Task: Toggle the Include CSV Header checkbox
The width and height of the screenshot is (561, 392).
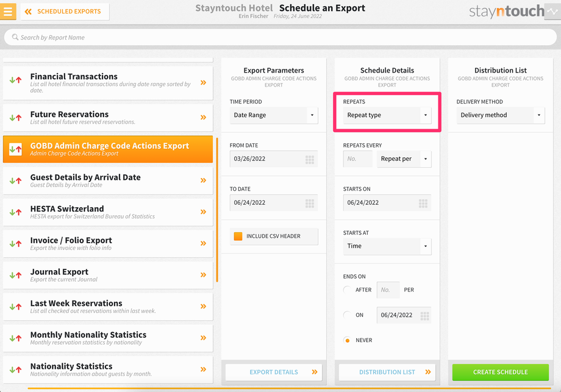Action: coord(238,236)
